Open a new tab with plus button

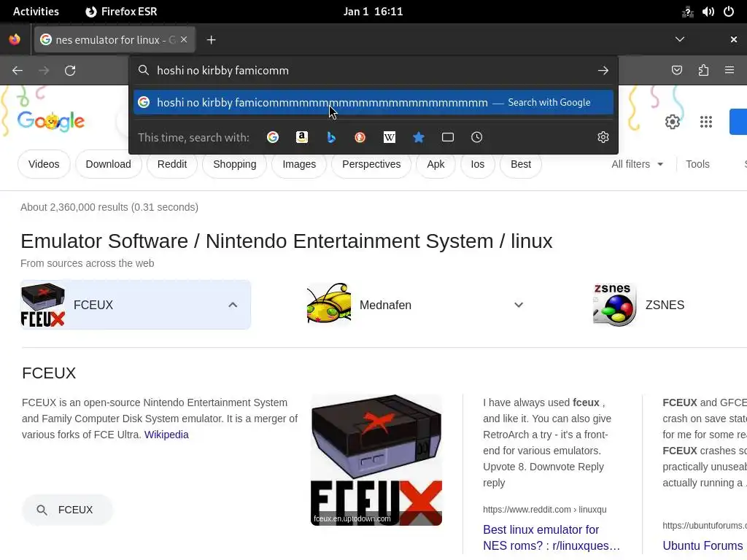tap(211, 40)
